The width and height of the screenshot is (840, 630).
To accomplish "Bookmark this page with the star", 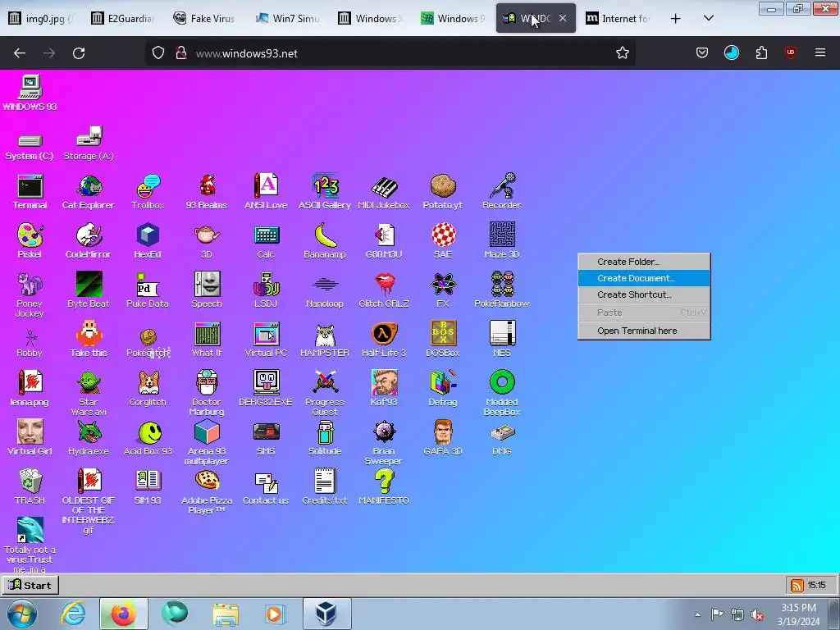I will (x=623, y=53).
